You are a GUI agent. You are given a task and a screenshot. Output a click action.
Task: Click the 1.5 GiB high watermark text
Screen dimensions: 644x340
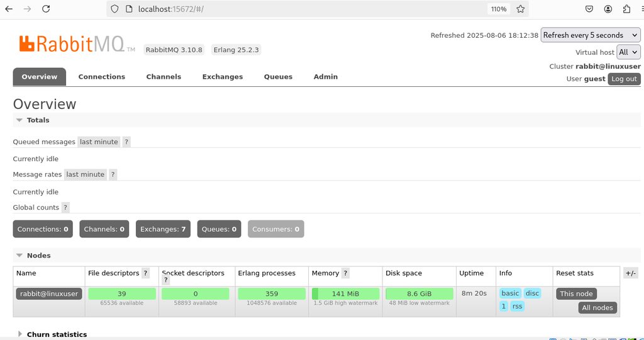(345, 303)
